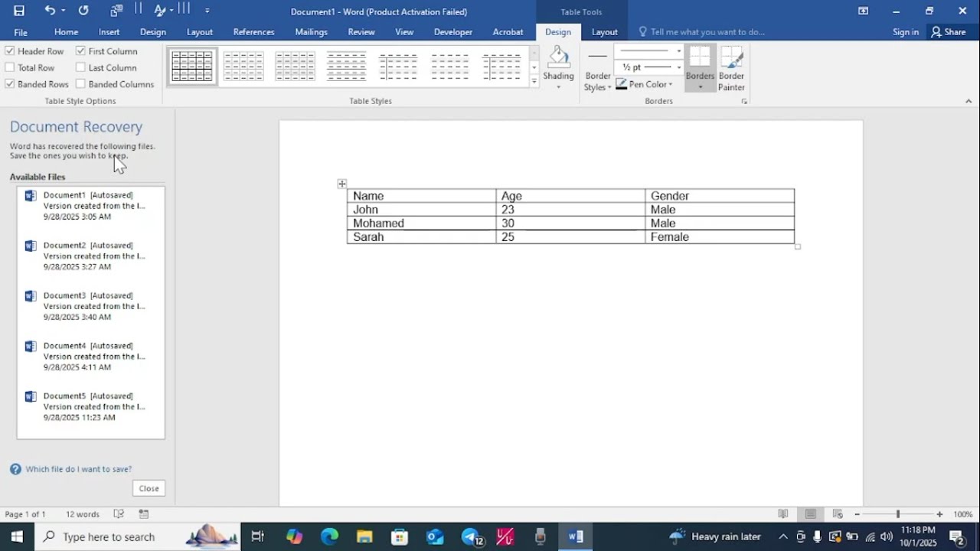Click the proofing errors status bar icon

pyautogui.click(x=119, y=514)
